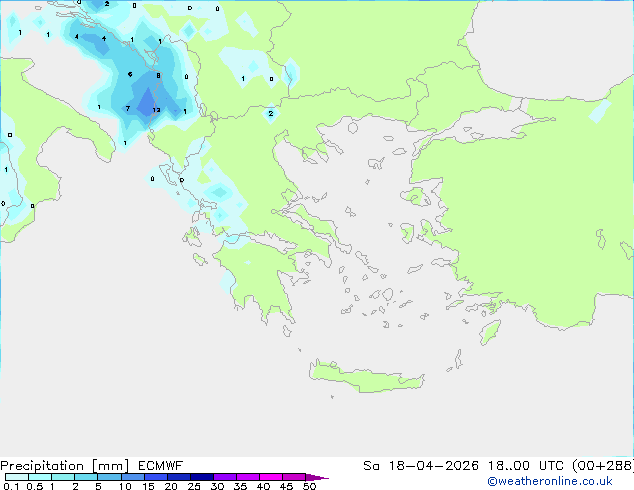
Task: Select the 0.5–1 mm legend swatch
Action: tap(40, 477)
